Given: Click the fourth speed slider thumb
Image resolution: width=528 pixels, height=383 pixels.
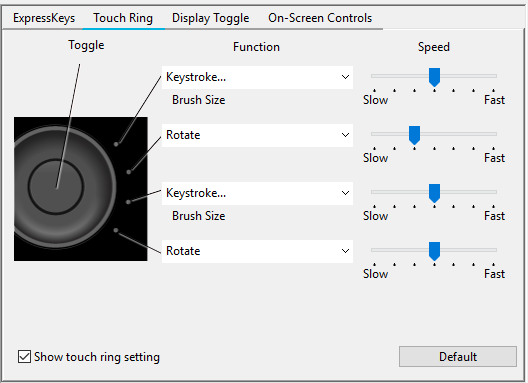Looking at the screenshot, I should click(x=434, y=251).
